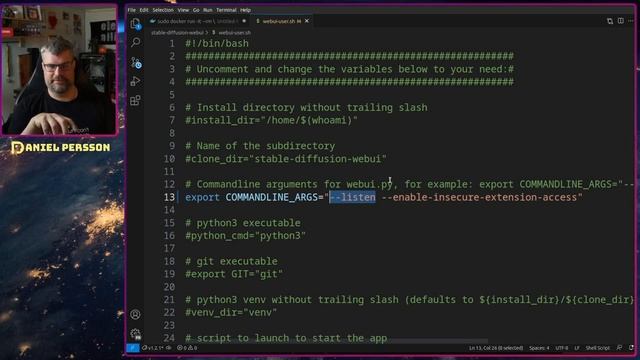
Task: Click the #!/bin/bash shebang line
Action: pyautogui.click(x=217, y=43)
